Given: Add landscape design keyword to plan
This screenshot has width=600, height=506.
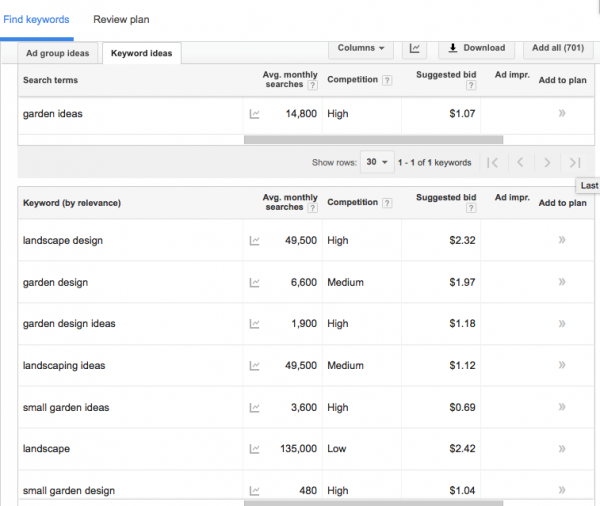Looking at the screenshot, I should [x=562, y=241].
